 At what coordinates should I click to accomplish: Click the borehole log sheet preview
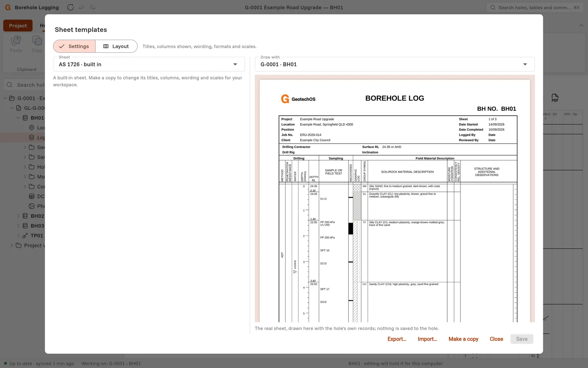(395, 201)
